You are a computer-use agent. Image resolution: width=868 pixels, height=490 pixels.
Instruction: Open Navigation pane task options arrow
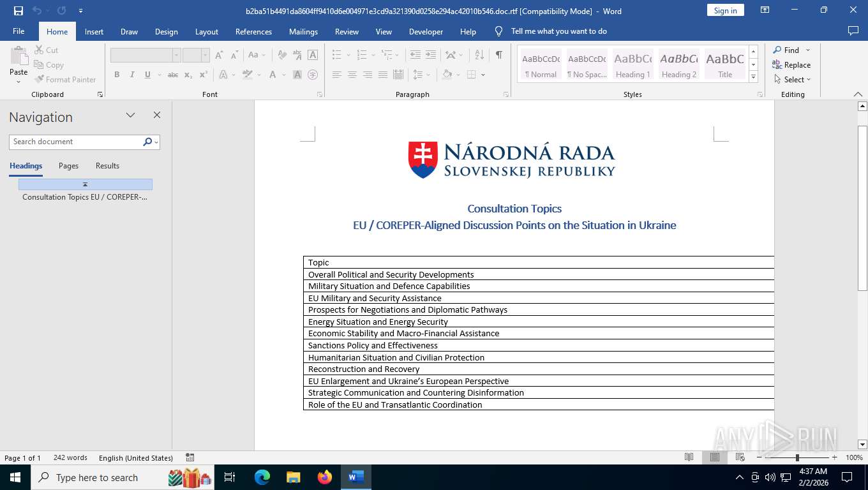pos(130,115)
